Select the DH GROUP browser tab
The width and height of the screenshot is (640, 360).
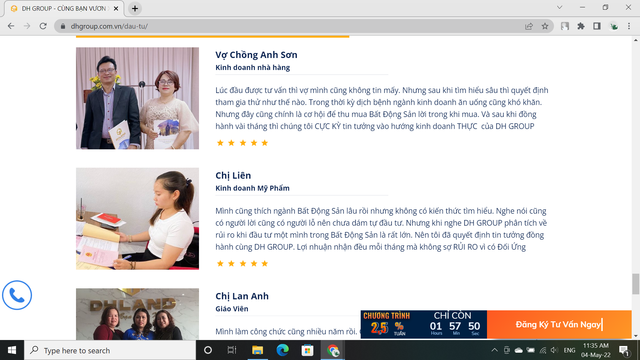(x=63, y=8)
